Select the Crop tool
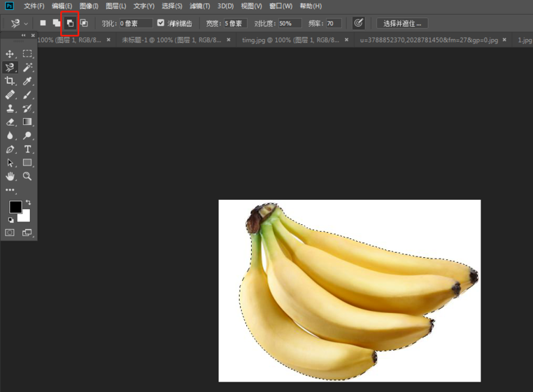 10,81
